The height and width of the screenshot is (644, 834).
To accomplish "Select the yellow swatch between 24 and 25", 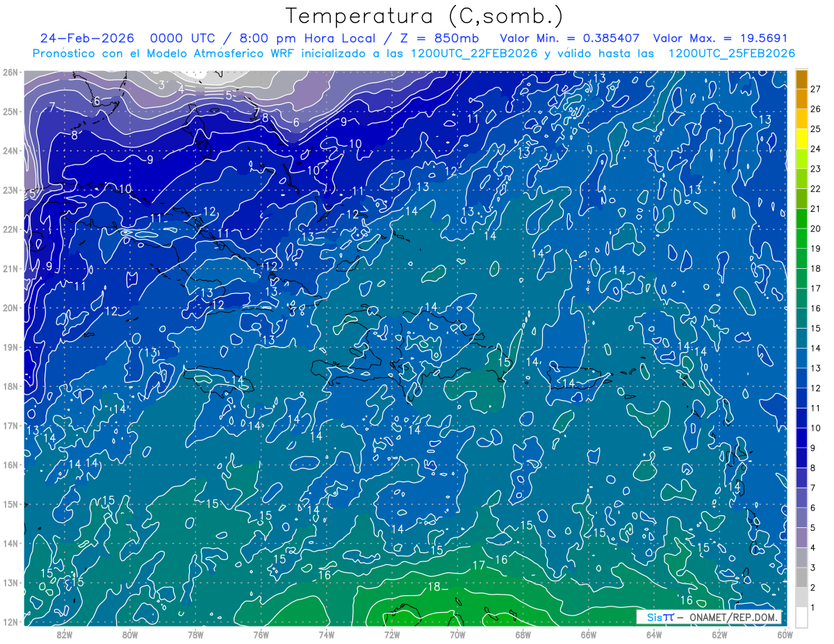I will [801, 139].
